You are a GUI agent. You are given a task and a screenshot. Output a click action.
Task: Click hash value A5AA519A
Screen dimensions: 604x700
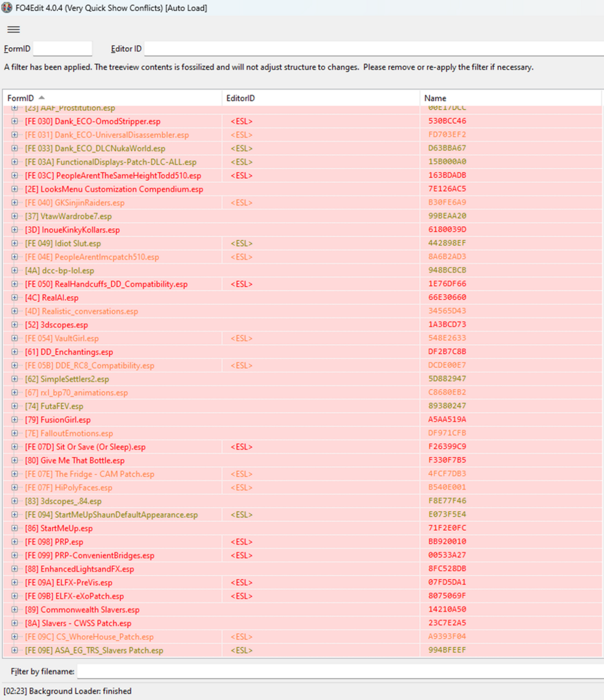[x=447, y=419]
